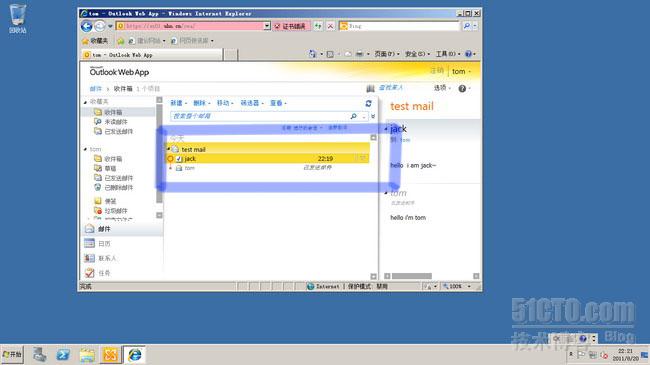Open the address book icon next to Find Someone
650x365 pixels.
click(370, 88)
